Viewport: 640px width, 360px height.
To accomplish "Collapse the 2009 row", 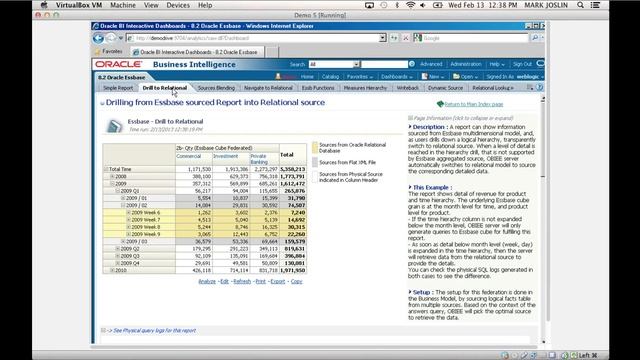I will [112, 184].
